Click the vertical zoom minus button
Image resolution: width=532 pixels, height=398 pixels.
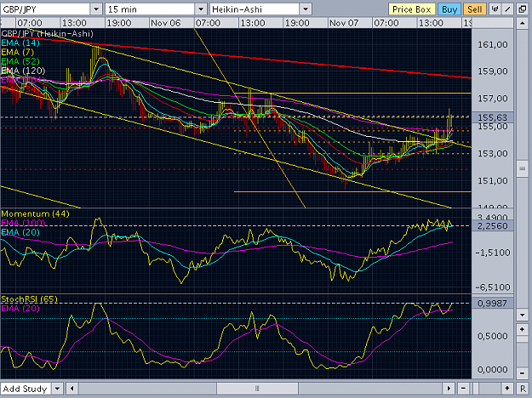[x=522, y=373]
